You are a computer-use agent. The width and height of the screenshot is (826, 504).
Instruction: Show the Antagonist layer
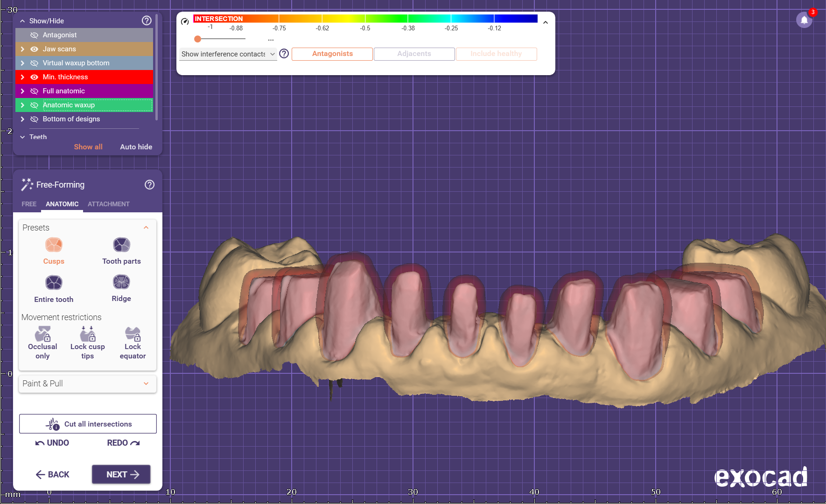[x=34, y=35]
